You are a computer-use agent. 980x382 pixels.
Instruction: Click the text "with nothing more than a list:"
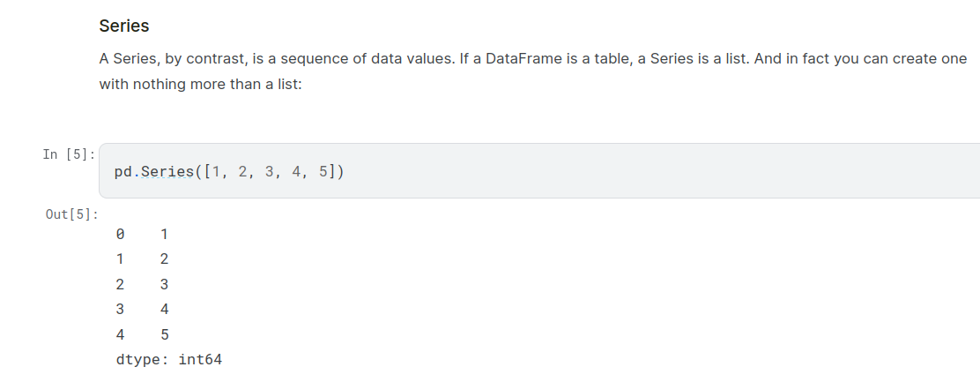[x=200, y=87]
